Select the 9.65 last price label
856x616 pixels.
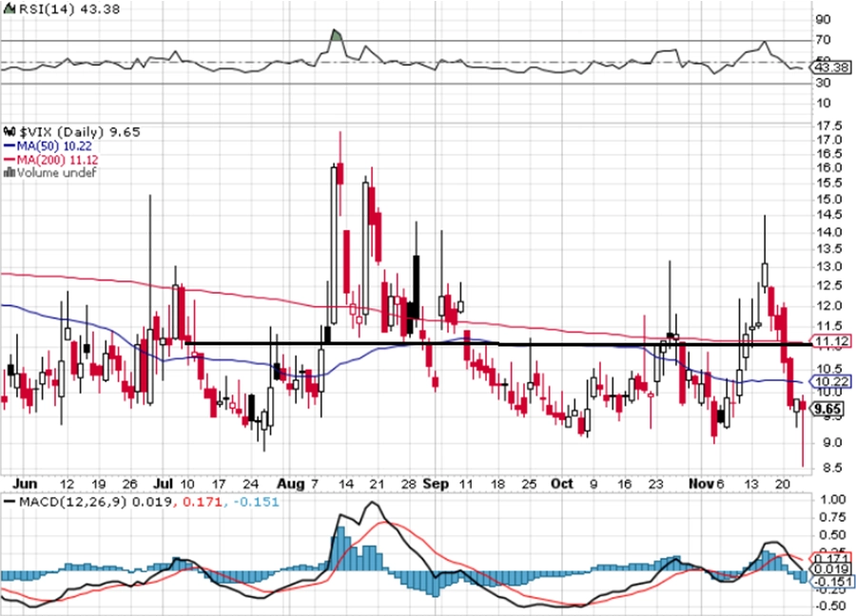coord(827,409)
